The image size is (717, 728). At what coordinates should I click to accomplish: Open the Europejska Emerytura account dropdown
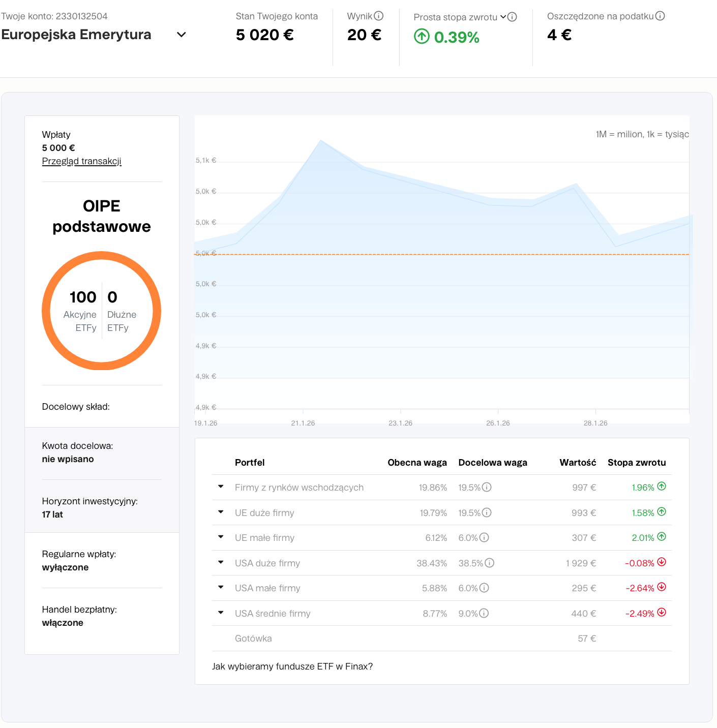point(181,35)
